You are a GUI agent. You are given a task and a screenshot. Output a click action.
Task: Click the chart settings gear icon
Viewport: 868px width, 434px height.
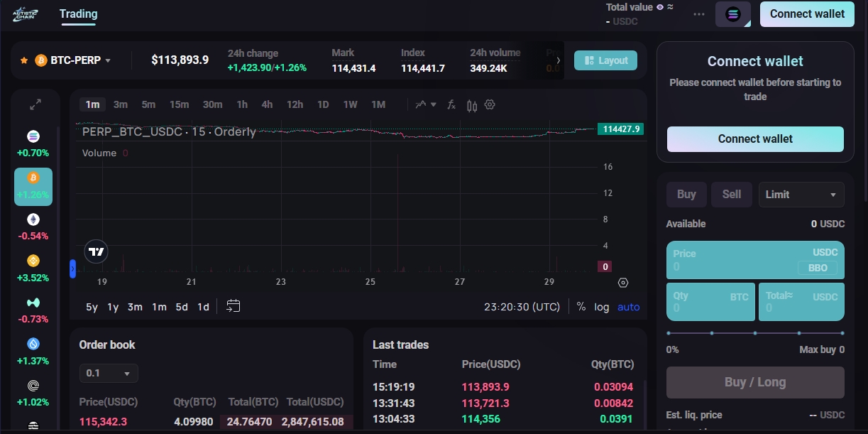pyautogui.click(x=490, y=105)
